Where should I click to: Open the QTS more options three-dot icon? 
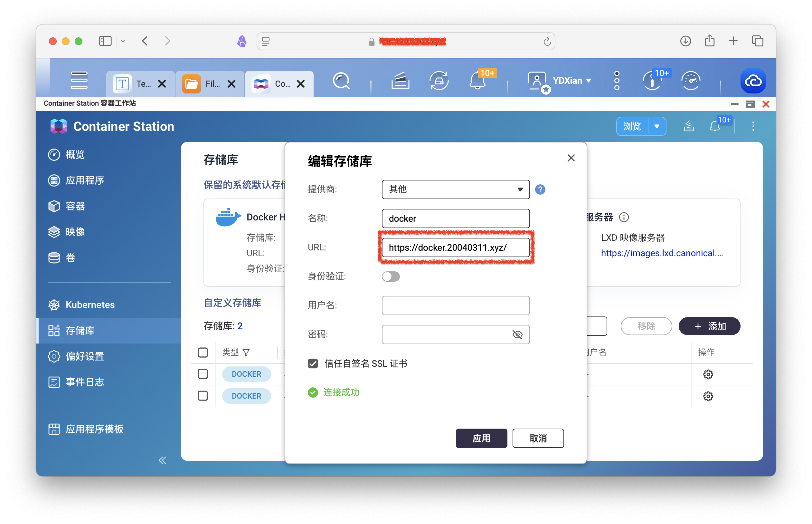[x=617, y=81]
